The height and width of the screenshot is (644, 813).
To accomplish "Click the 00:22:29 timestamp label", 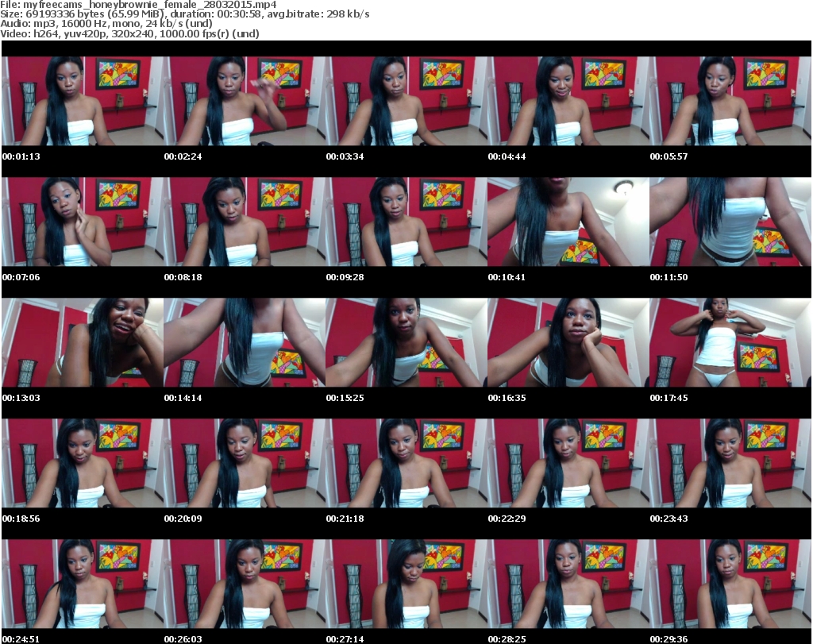I will [x=507, y=518].
